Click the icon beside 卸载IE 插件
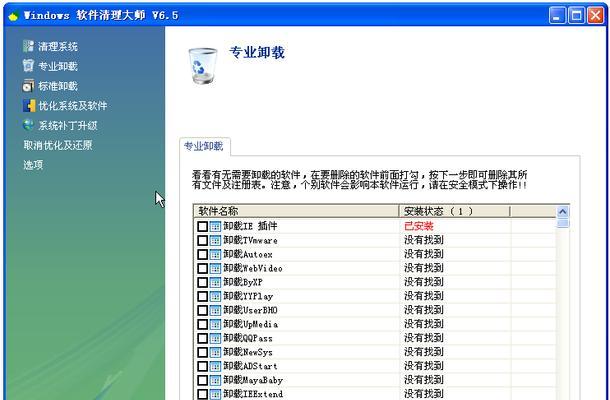The image size is (610, 400). click(x=215, y=226)
